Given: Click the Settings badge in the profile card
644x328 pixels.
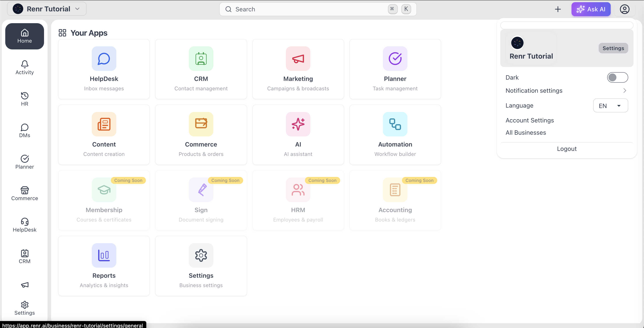Looking at the screenshot, I should [613, 48].
